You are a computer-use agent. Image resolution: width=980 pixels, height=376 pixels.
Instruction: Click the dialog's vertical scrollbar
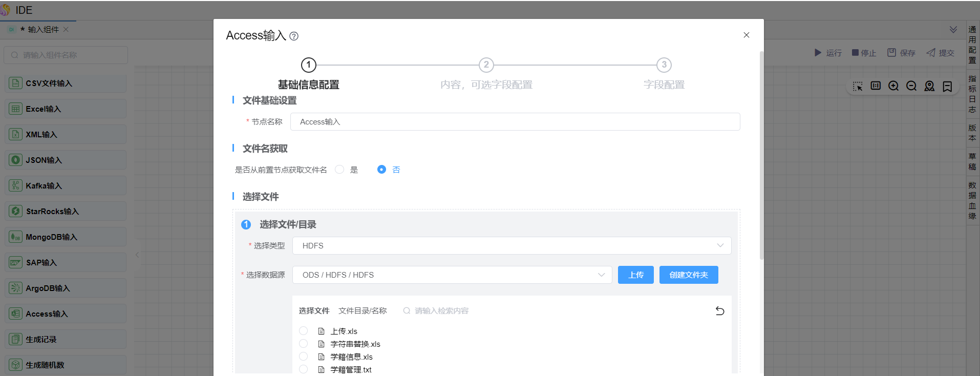tap(761, 154)
